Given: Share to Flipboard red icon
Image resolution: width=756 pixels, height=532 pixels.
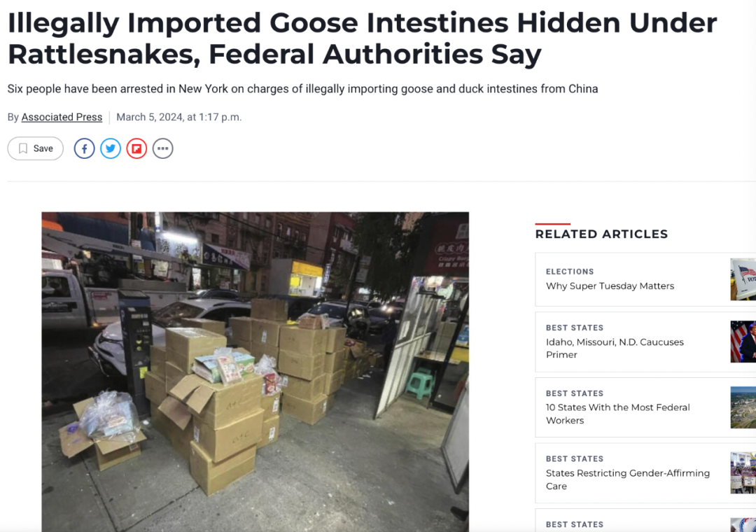Looking at the screenshot, I should pos(136,148).
